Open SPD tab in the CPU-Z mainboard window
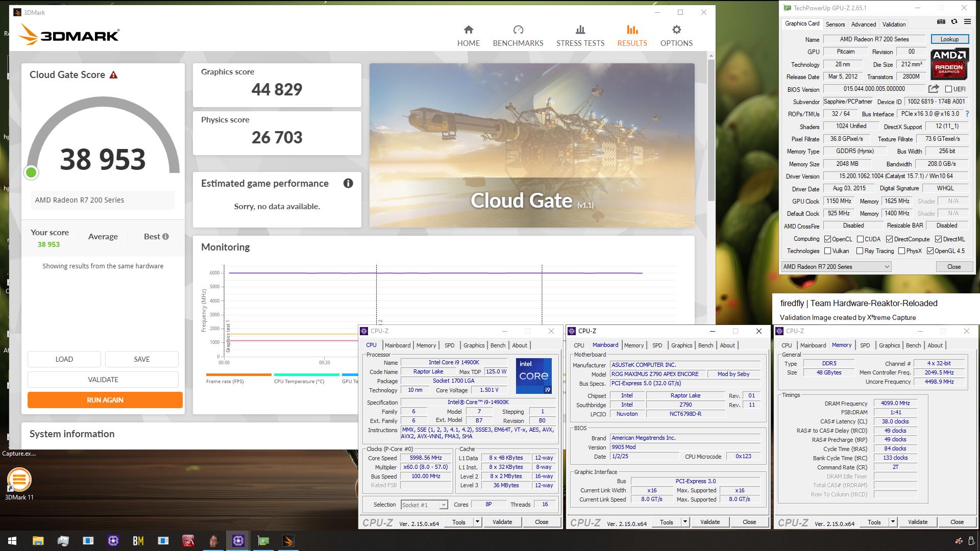The height and width of the screenshot is (551, 980). pyautogui.click(x=657, y=345)
